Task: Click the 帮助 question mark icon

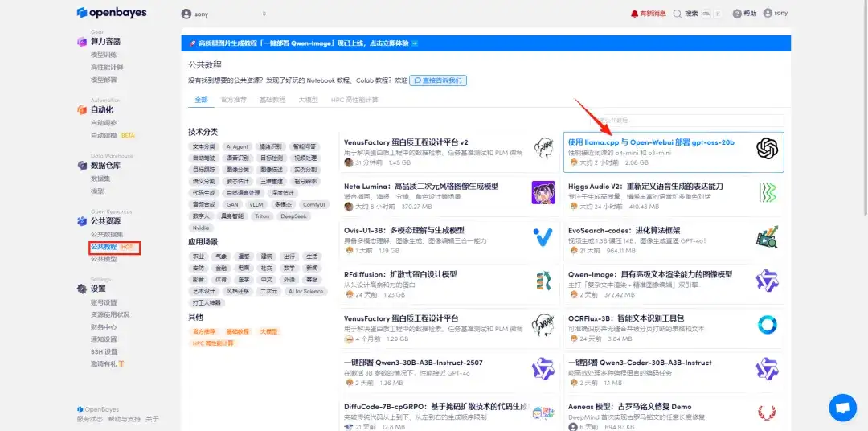Action: pos(737,14)
